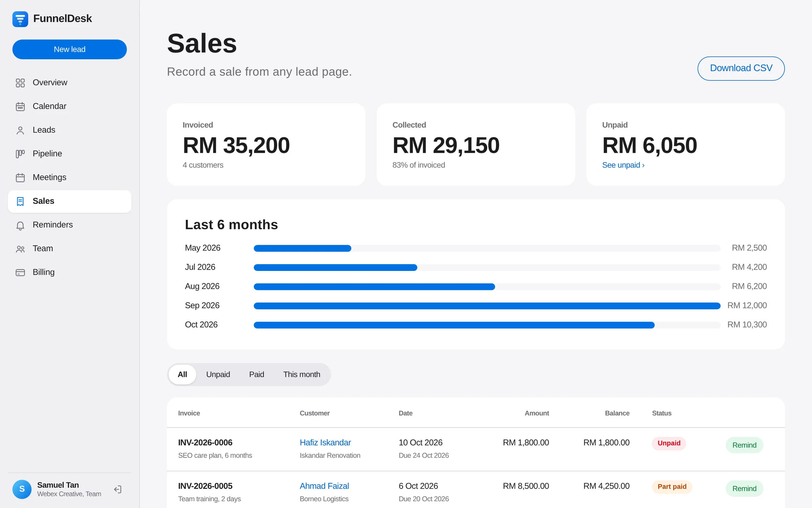Viewport: 812px width, 508px height.
Task: Click the Amount column header
Action: click(x=537, y=413)
